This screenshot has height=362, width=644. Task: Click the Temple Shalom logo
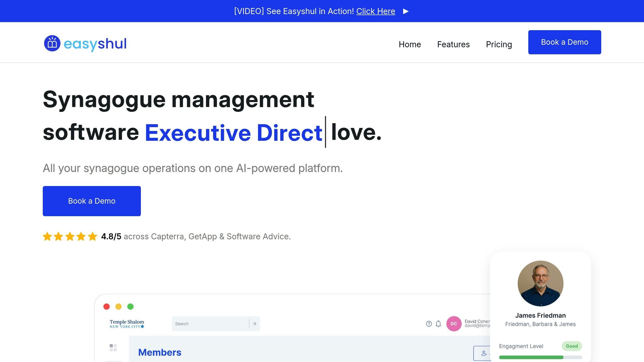127,324
